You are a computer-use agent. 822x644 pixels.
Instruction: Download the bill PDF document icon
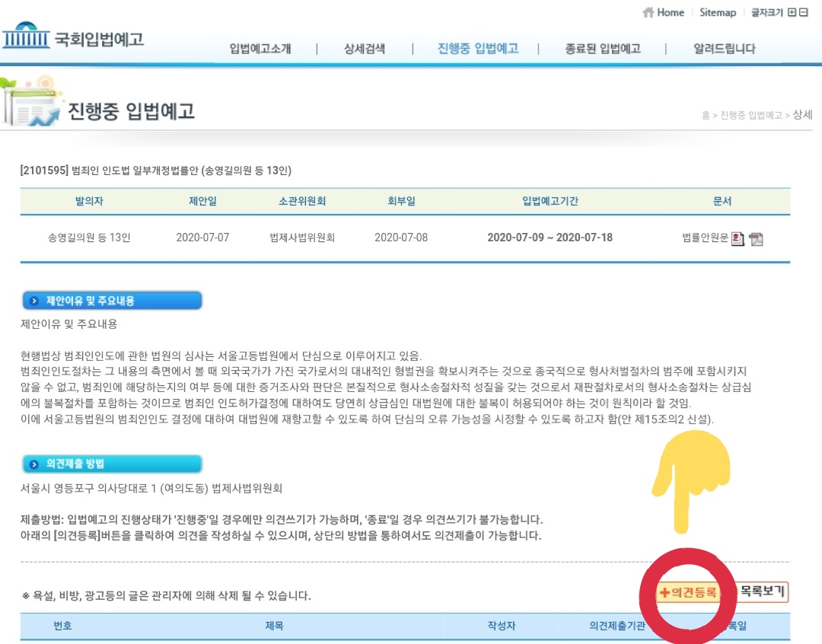[x=756, y=239]
